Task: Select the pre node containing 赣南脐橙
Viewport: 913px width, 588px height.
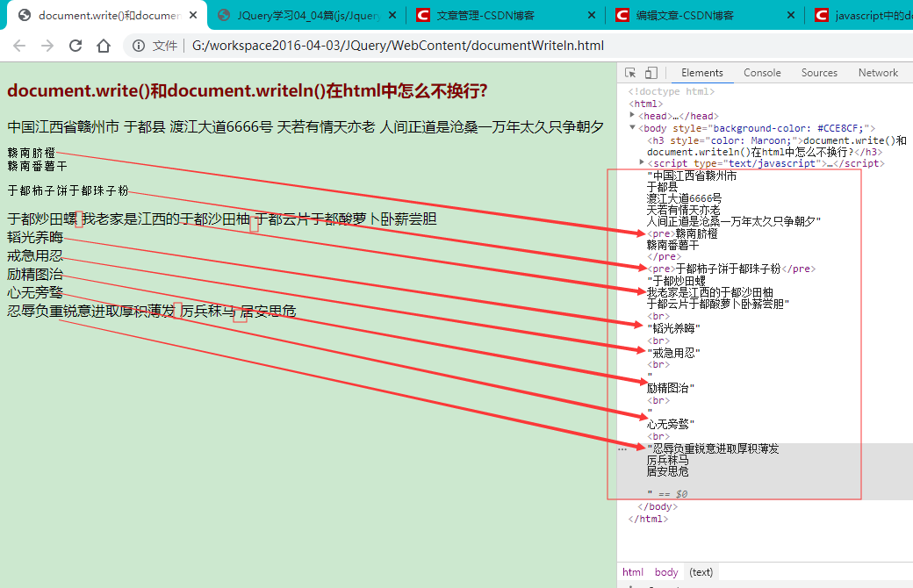Action: coord(682,233)
